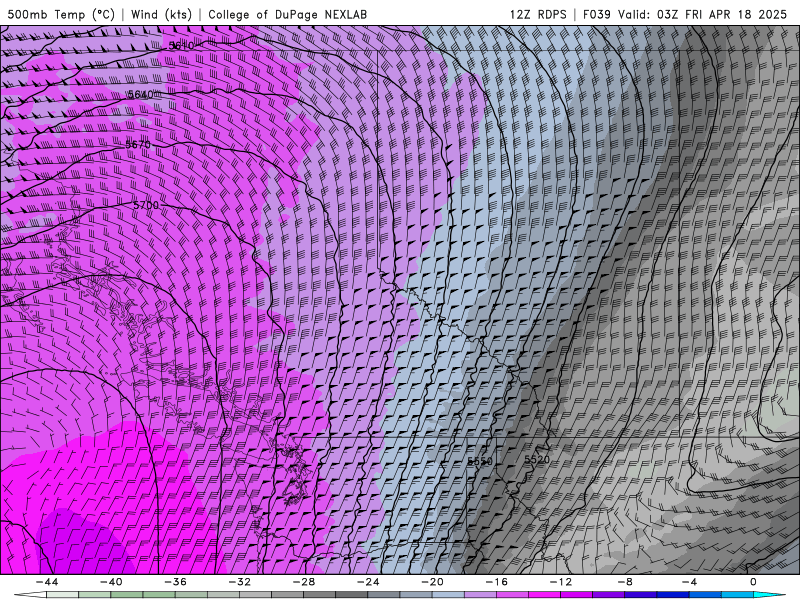Click the "F039 Valid: 03Z FRI APR 18 2025" text

point(685,14)
